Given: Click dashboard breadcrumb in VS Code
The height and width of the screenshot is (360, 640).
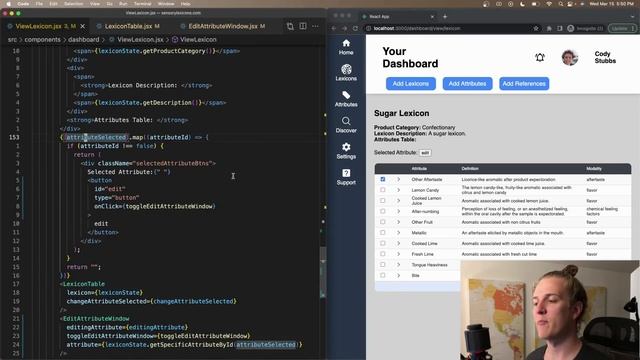Looking at the screenshot, I should (84, 40).
